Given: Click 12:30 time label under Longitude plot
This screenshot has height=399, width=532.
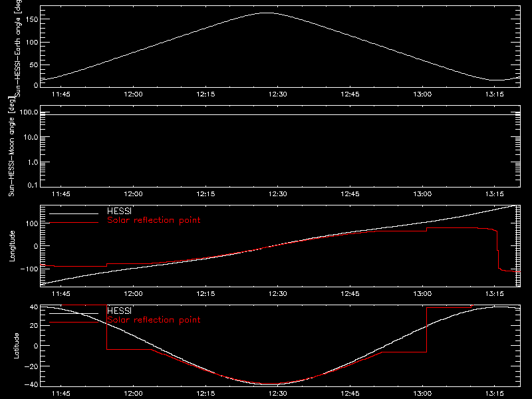Looking at the screenshot, I should point(278,294).
